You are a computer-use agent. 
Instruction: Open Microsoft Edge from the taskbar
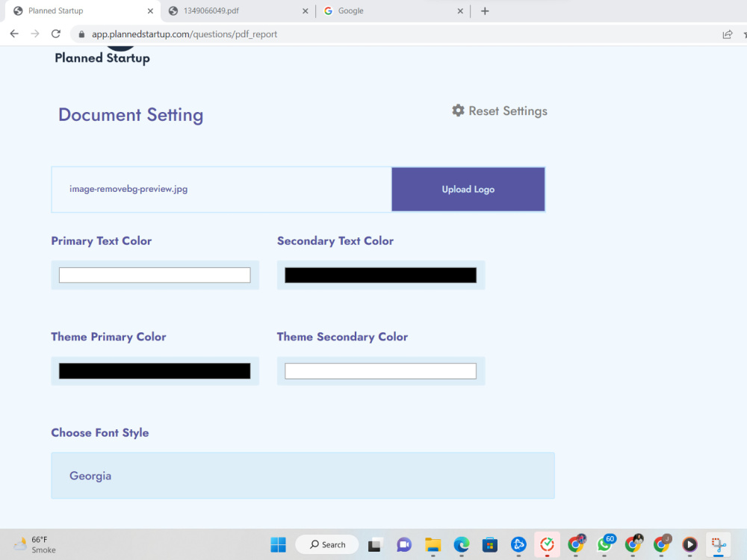pos(461,544)
